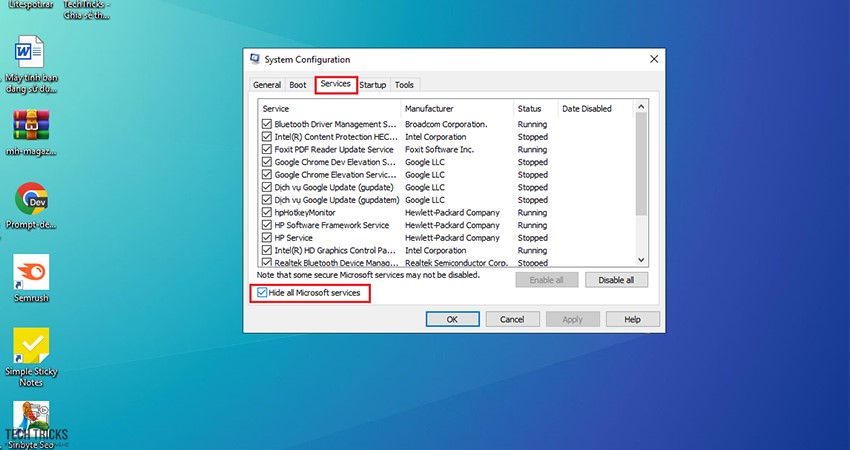850x450 pixels.
Task: Click 'Stopped' status in HP Service row
Action: (533, 238)
